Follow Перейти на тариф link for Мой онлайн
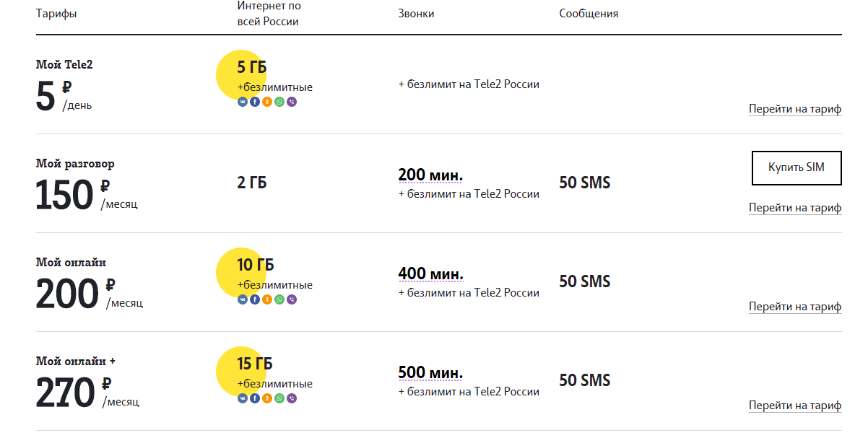 click(x=795, y=307)
